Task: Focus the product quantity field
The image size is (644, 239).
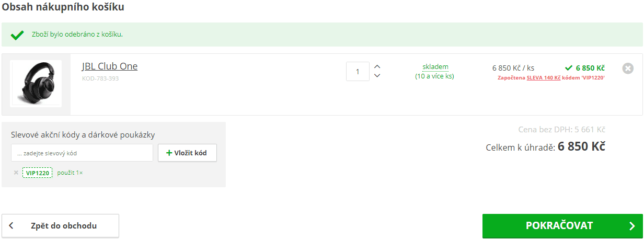Action: (358, 72)
